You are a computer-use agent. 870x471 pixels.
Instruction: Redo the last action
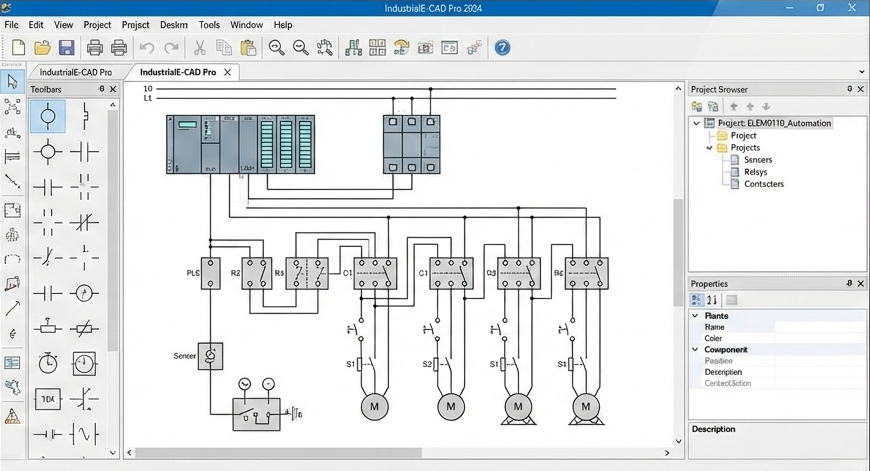click(x=171, y=48)
